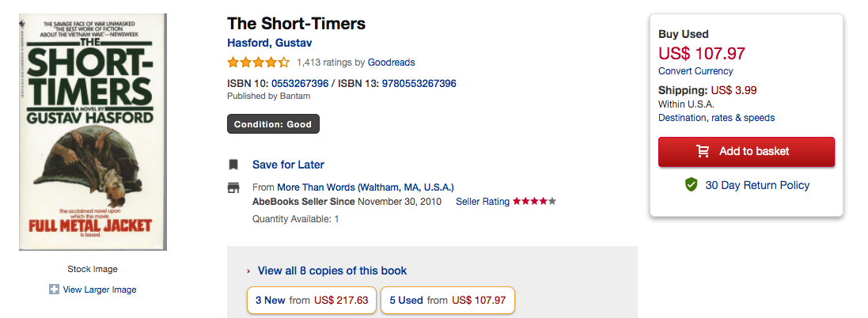Click the ISBN 13 number 9780553267396
Image resolution: width=868 pixels, height=318 pixels.
coord(419,84)
